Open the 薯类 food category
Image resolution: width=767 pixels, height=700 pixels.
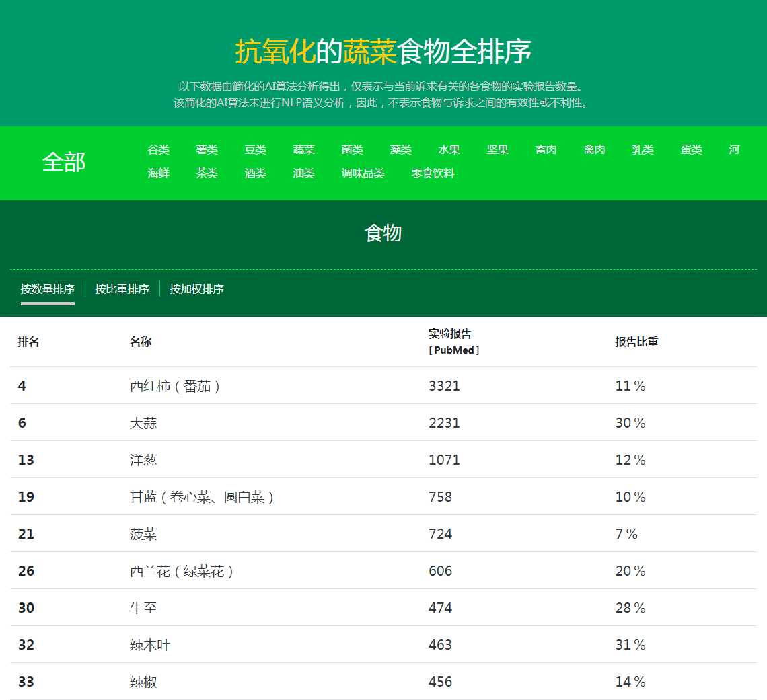pyautogui.click(x=207, y=150)
